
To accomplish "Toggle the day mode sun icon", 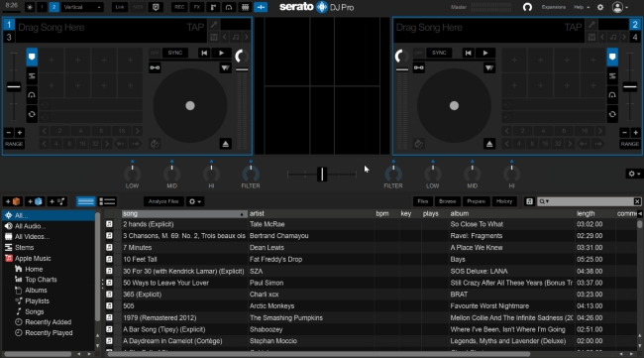I will tap(30, 7).
